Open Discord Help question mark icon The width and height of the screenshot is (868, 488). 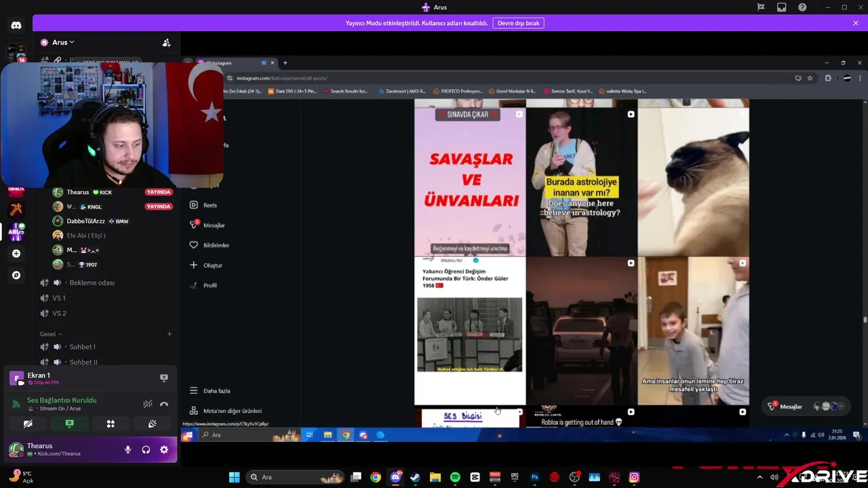tap(802, 7)
